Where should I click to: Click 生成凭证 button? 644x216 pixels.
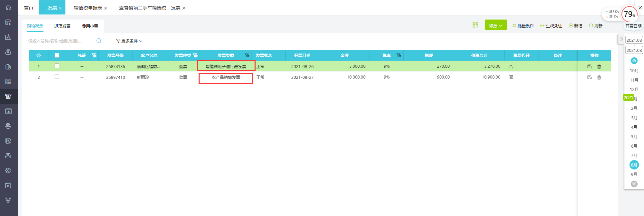coord(551,26)
